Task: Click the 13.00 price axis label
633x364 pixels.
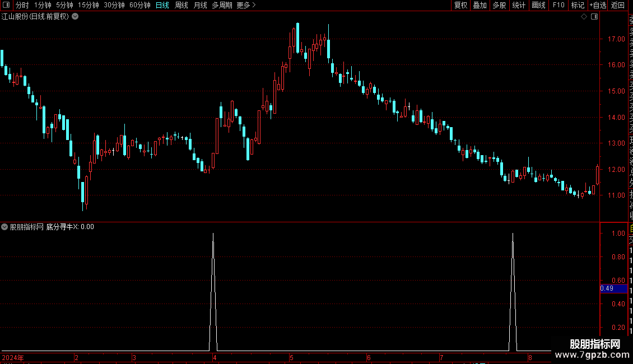Action: click(x=616, y=143)
